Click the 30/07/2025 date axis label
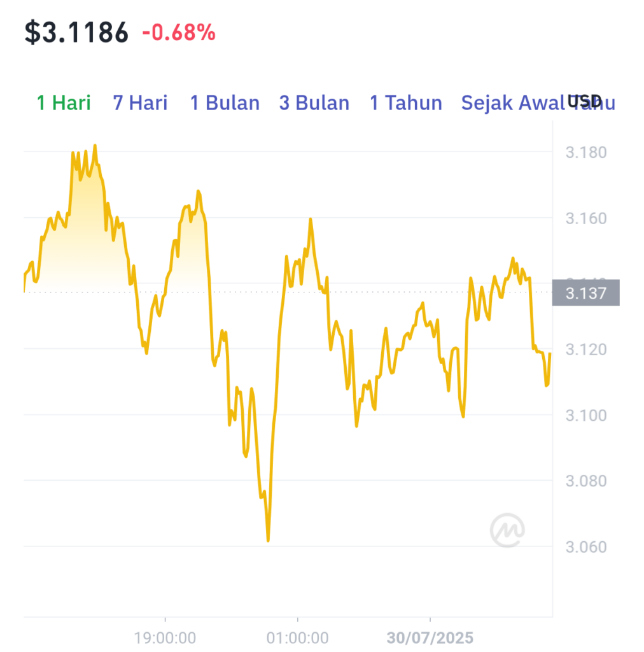644x652 pixels. [430, 637]
